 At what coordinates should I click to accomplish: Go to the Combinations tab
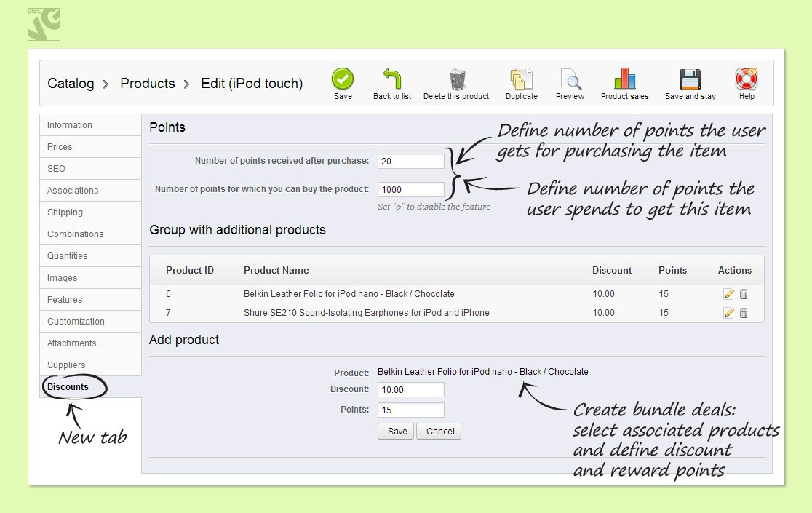(76, 234)
